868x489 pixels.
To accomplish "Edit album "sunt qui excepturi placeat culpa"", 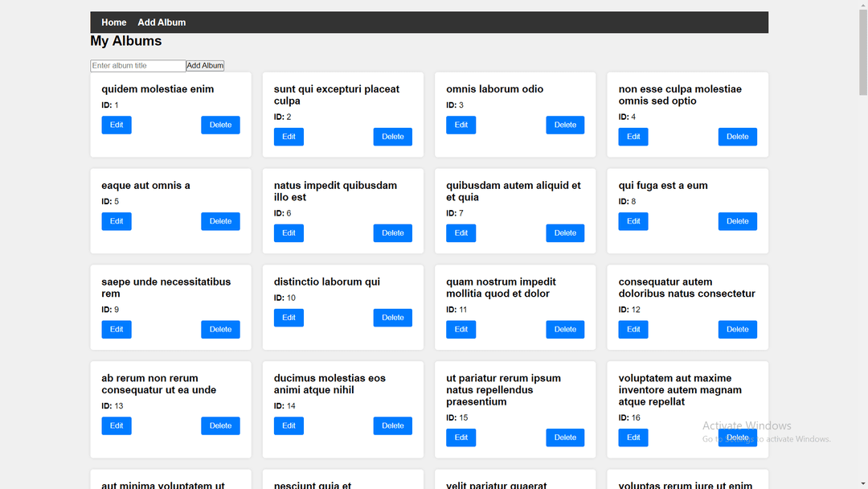I will click(x=289, y=137).
